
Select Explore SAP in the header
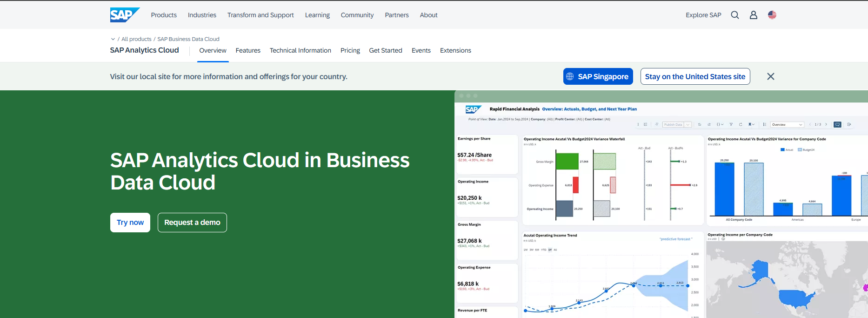pos(703,15)
